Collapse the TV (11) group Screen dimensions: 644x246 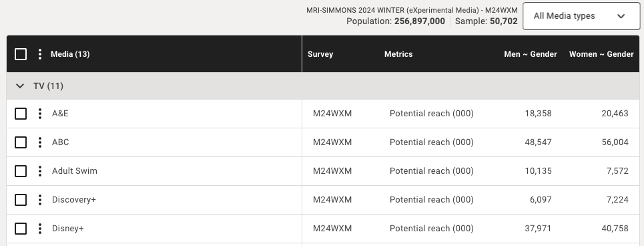pyautogui.click(x=20, y=86)
